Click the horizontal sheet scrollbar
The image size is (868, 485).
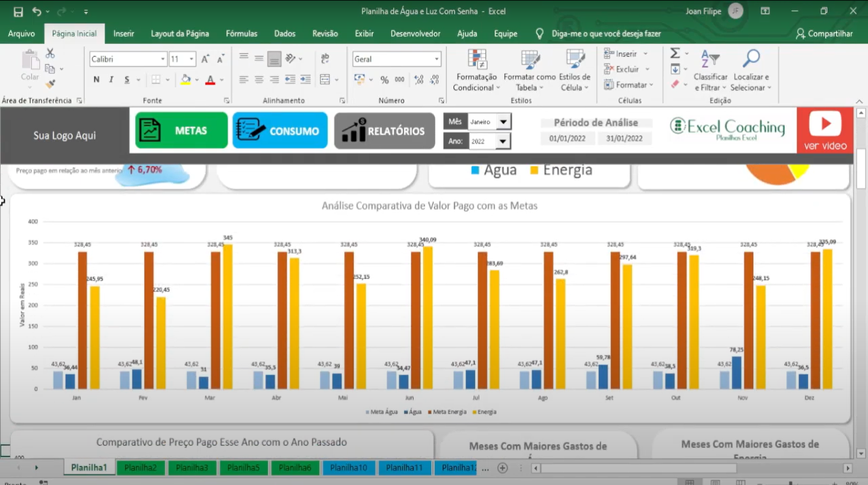coord(639,468)
